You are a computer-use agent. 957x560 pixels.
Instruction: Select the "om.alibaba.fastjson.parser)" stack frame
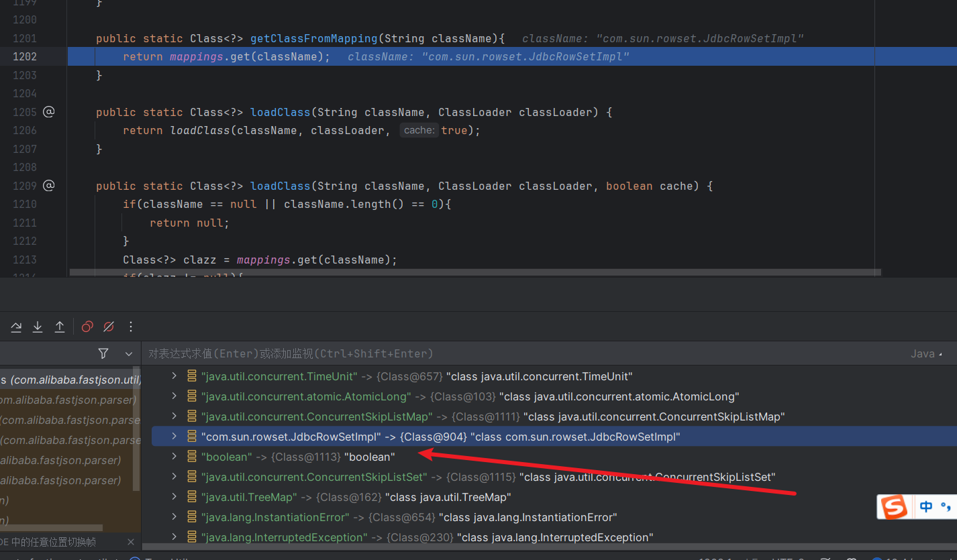(67, 400)
